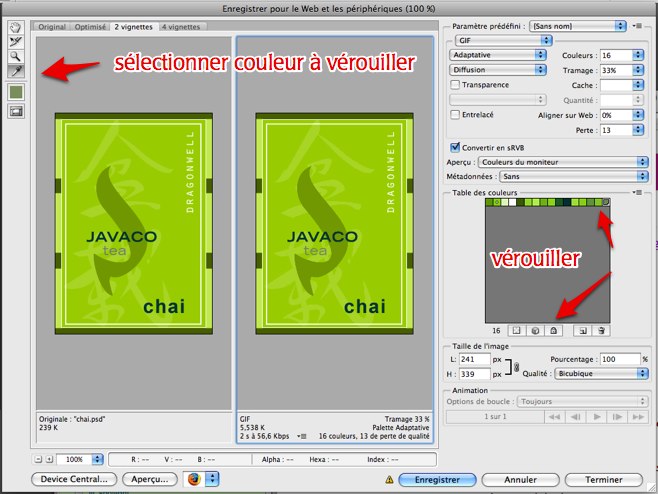Open the Métadonnées dropdown
658x494 pixels.
(574, 176)
